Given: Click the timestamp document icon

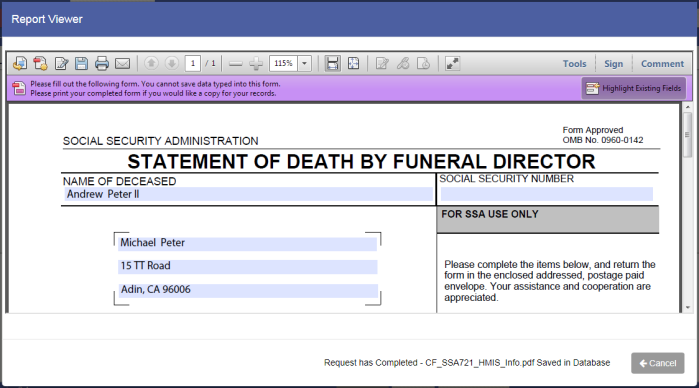Looking at the screenshot, I should [x=423, y=63].
